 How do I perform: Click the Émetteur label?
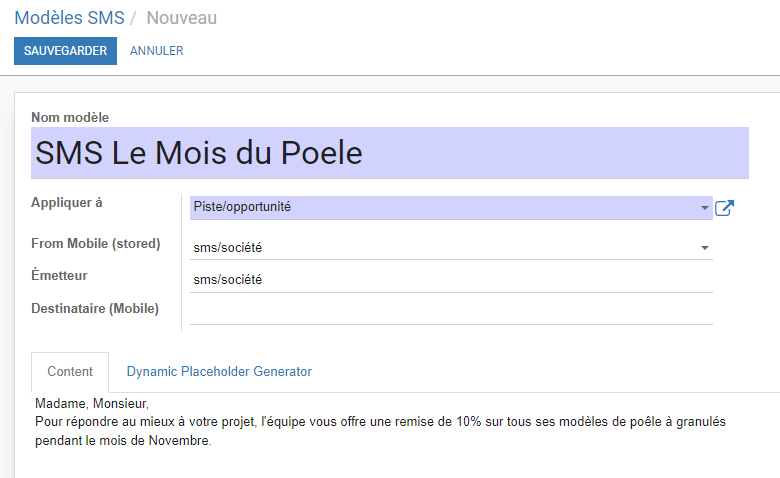pyautogui.click(x=59, y=275)
